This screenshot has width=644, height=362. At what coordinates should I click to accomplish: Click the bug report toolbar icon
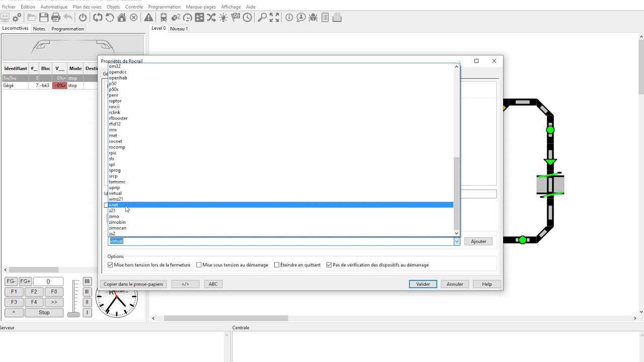(313, 18)
